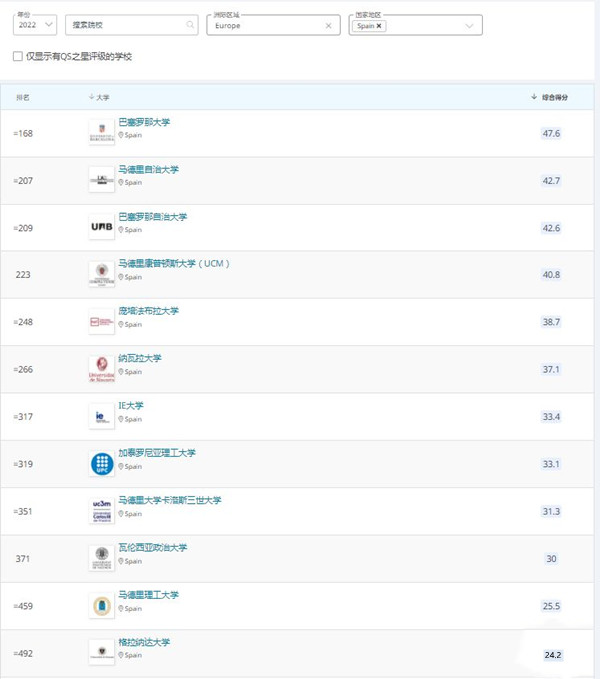The image size is (600, 679).
Task: Select the rank value =492
Action: click(x=23, y=653)
